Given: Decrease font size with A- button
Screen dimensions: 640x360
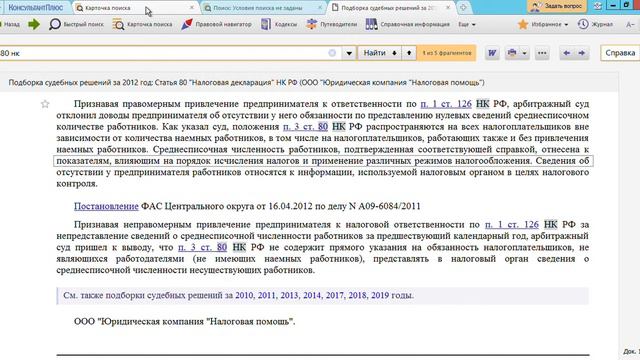Looking at the screenshot, I should pos(630,24).
